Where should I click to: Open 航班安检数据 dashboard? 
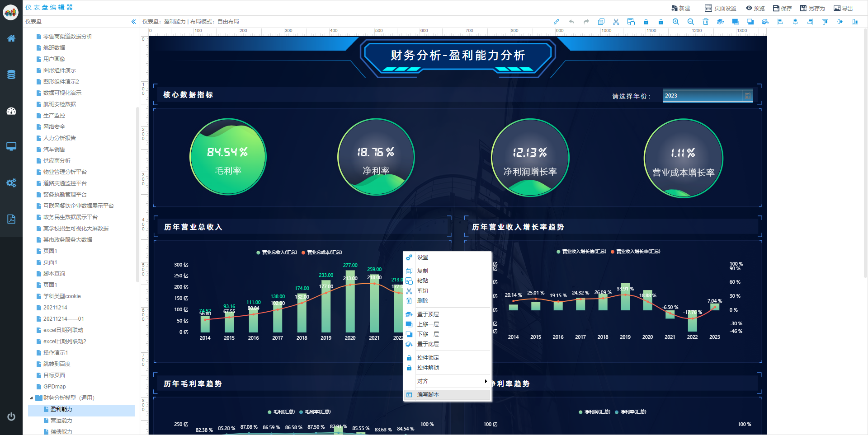point(59,104)
